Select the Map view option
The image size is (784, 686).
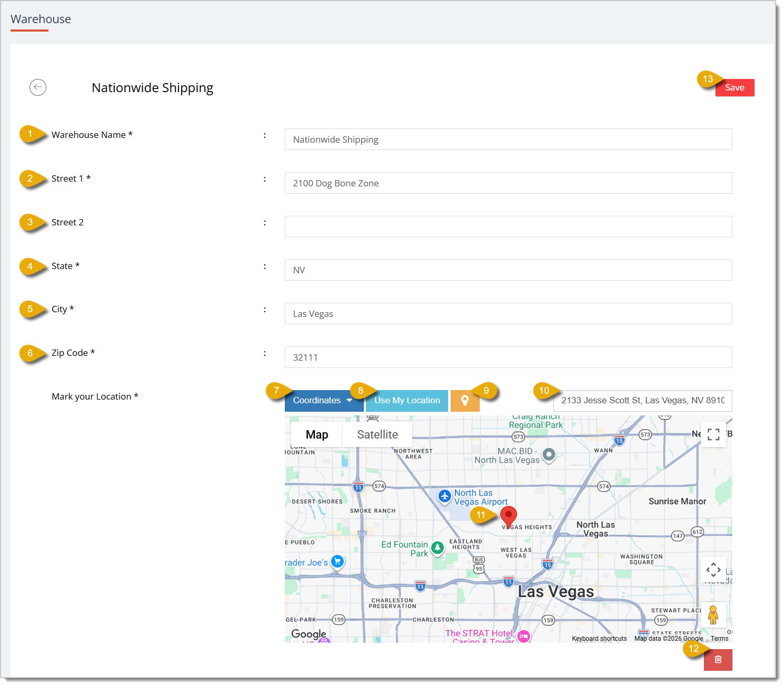click(317, 434)
